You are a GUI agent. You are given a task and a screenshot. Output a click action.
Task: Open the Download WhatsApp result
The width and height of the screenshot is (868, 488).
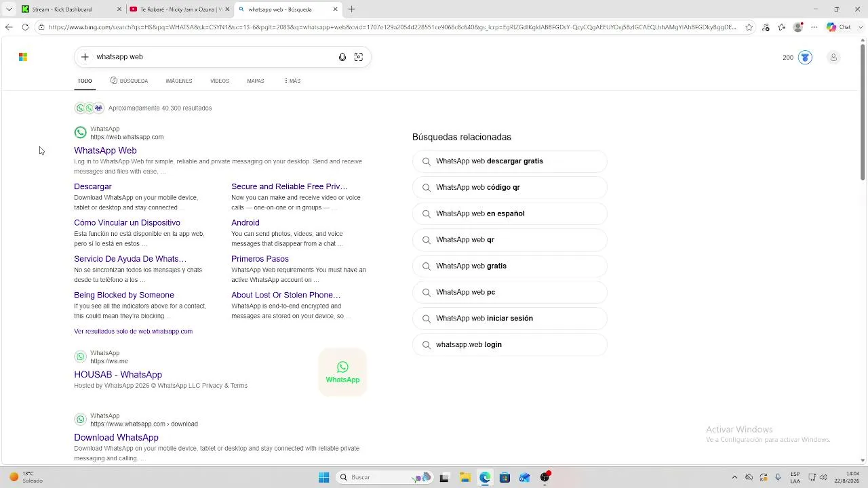(x=116, y=438)
